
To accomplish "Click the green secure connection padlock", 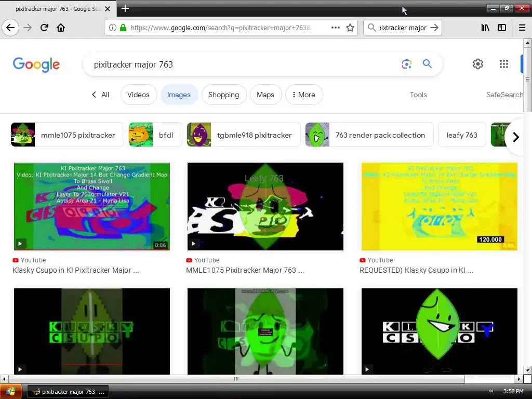I will pyautogui.click(x=123, y=28).
